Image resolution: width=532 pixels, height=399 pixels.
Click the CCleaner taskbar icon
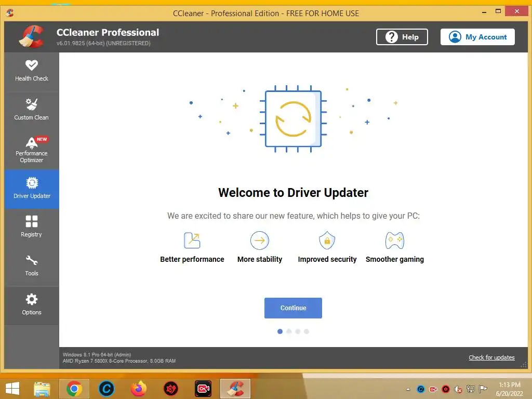click(235, 389)
